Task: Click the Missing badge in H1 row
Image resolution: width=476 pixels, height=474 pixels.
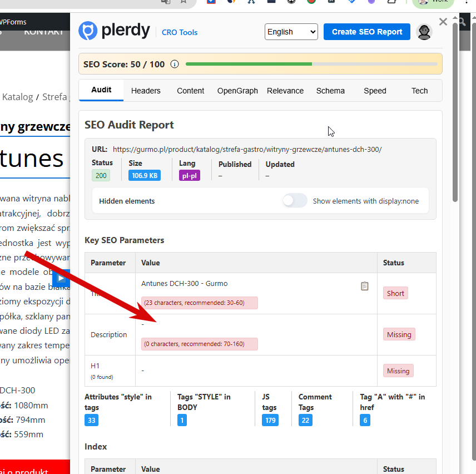Action: [398, 371]
